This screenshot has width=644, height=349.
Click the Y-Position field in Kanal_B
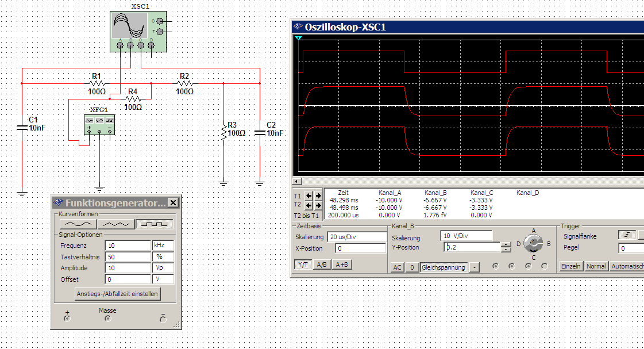(472, 247)
